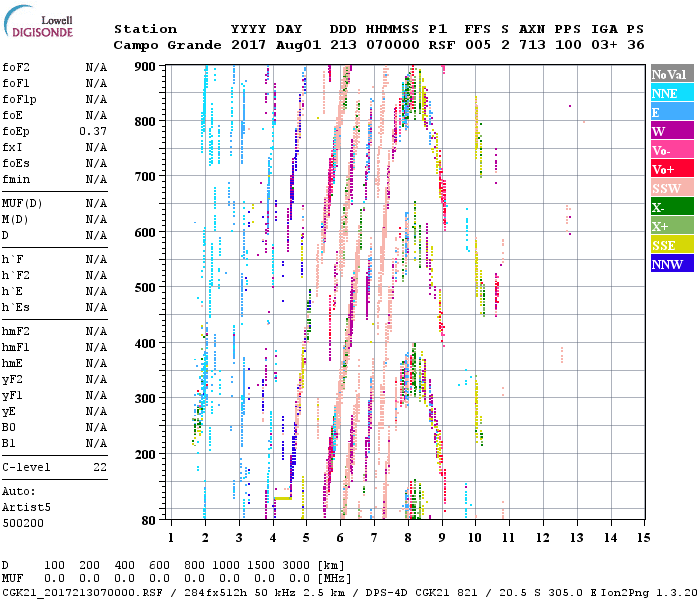Click the B0 parameter label
700x600 pixels.
point(8,427)
